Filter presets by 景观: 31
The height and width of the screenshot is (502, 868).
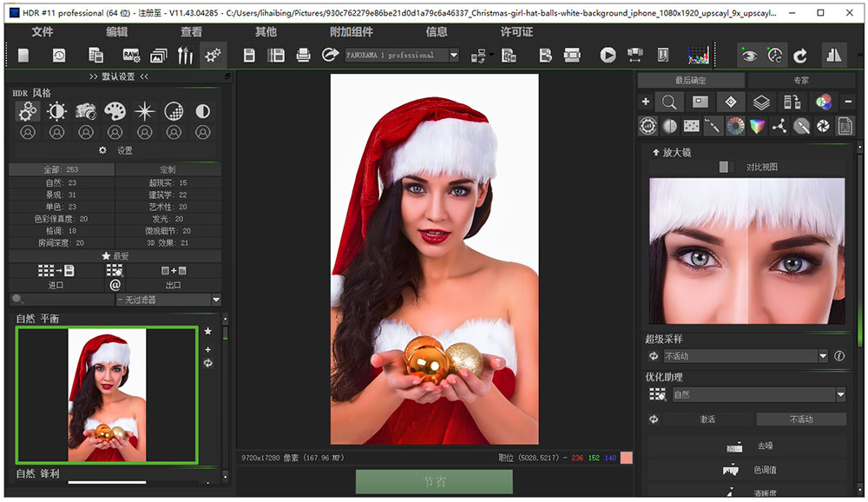(x=62, y=195)
